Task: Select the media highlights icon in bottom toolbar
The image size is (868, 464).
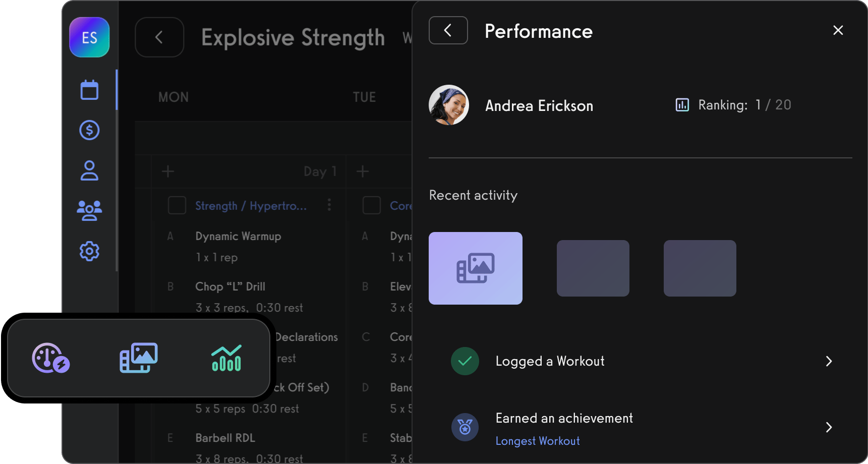Action: [x=138, y=358]
